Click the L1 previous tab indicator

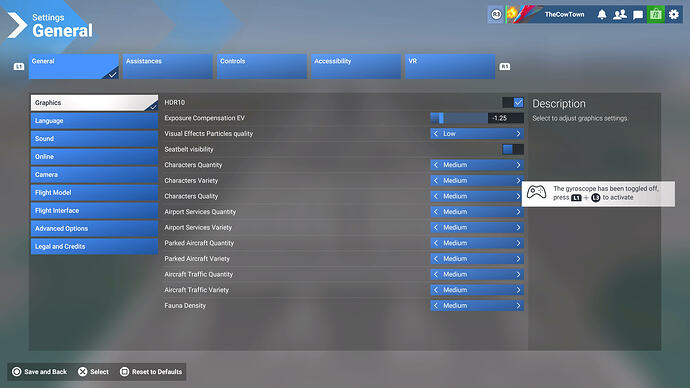click(x=18, y=66)
